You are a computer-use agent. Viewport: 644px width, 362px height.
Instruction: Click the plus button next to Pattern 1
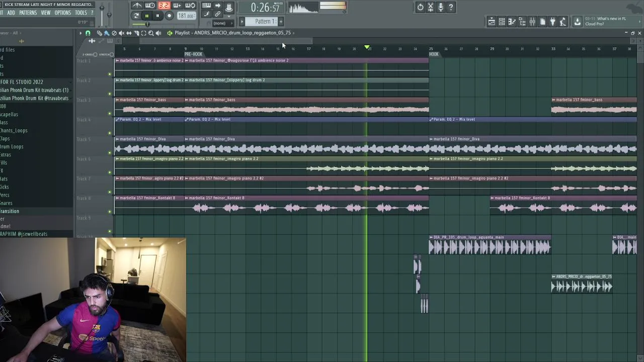[281, 22]
